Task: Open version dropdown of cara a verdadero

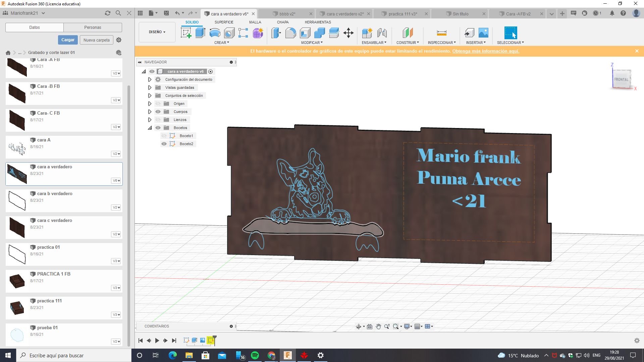Action: click(116, 181)
